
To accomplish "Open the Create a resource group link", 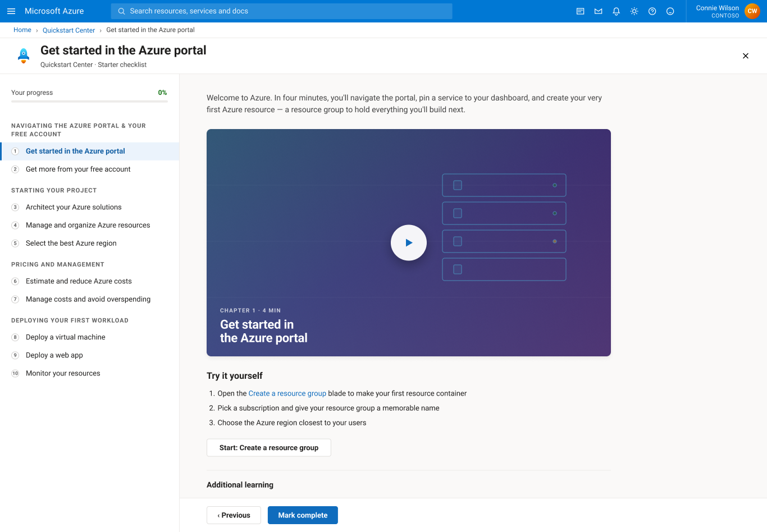I will coord(287,393).
